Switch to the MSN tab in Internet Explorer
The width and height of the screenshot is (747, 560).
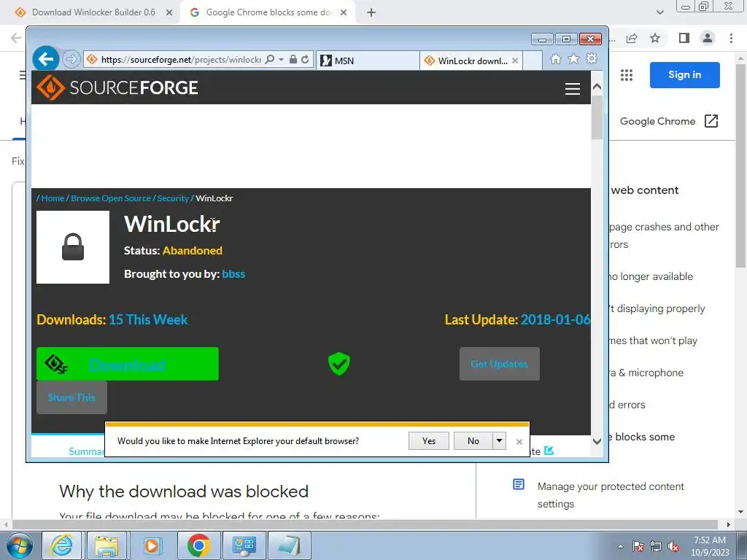(x=367, y=61)
